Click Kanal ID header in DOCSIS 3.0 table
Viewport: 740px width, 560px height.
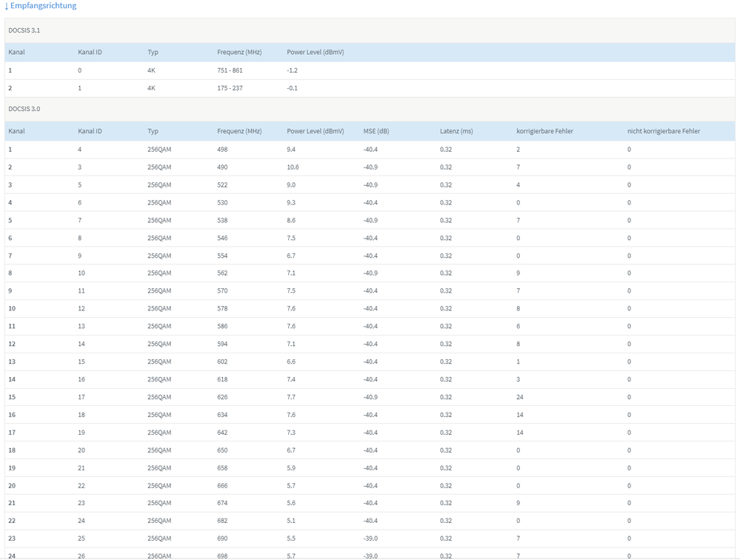point(90,131)
